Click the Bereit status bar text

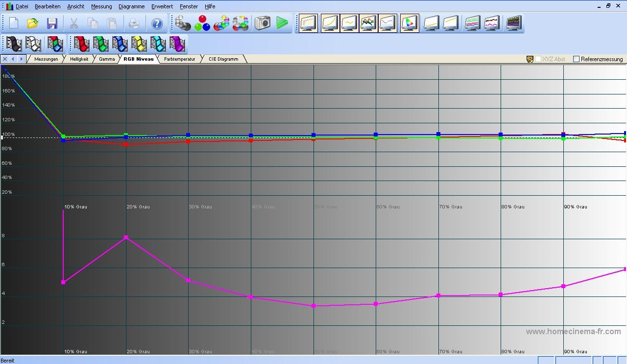(8, 361)
